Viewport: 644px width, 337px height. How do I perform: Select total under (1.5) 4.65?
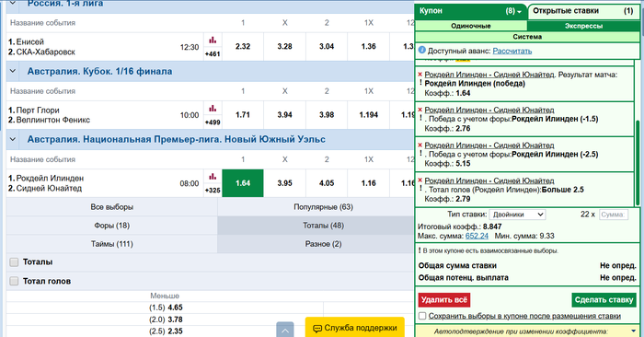[166, 308]
